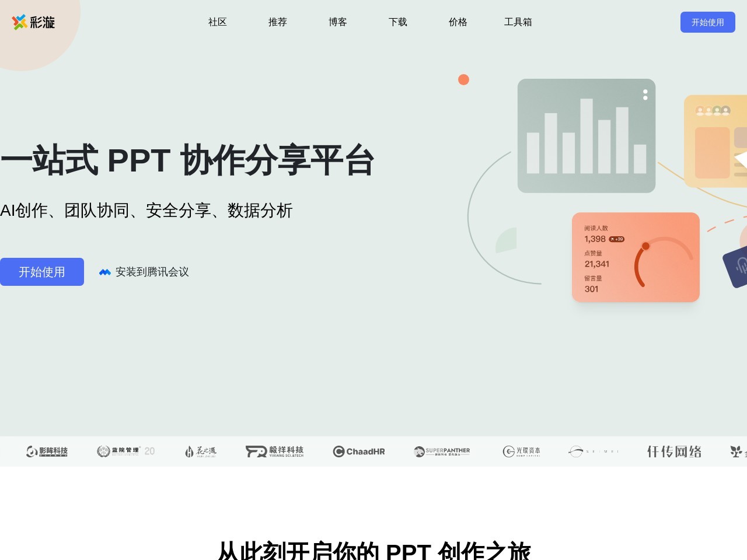Go to the 推荐 page
This screenshot has height=560, width=747.
tap(277, 22)
